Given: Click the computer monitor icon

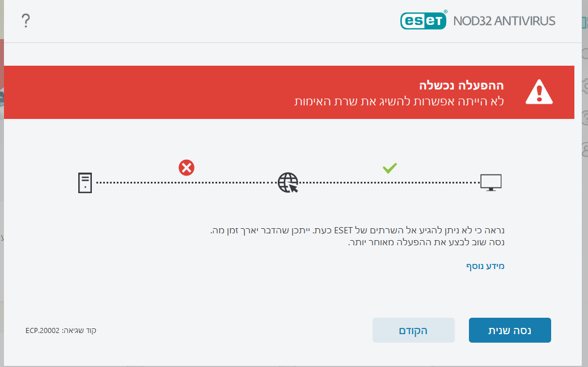Looking at the screenshot, I should 491,182.
